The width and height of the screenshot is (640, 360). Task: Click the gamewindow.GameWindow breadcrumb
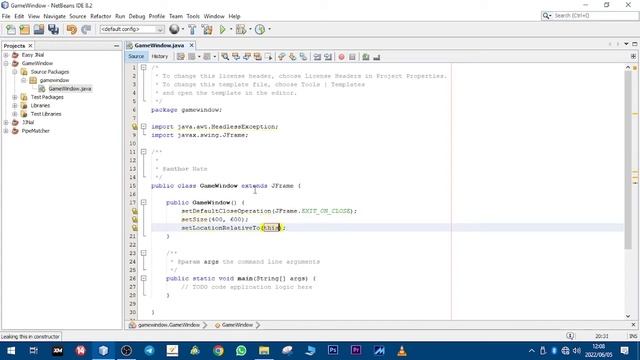tap(169, 325)
